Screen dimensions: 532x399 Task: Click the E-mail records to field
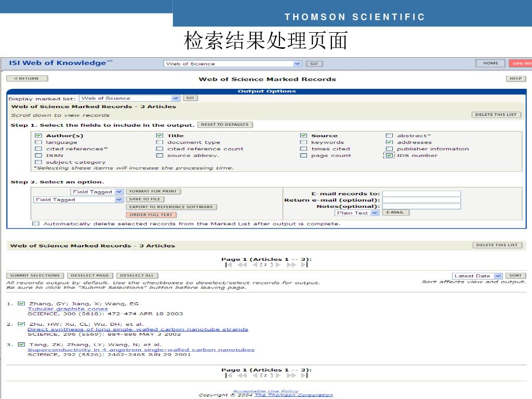click(421, 194)
